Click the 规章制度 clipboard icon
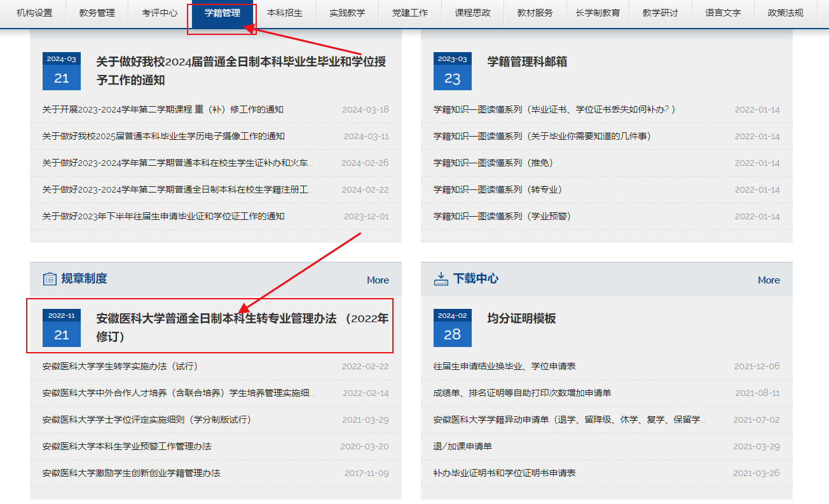The width and height of the screenshot is (829, 504). pyautogui.click(x=50, y=279)
